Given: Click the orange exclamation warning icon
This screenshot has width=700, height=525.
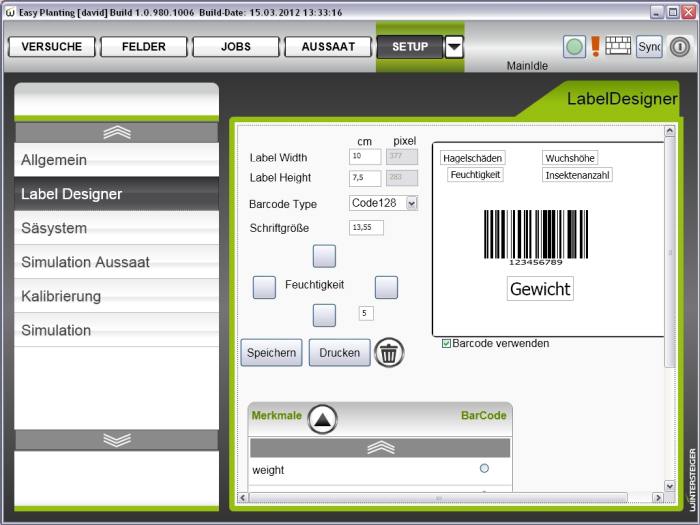Looking at the screenshot, I should [595, 46].
